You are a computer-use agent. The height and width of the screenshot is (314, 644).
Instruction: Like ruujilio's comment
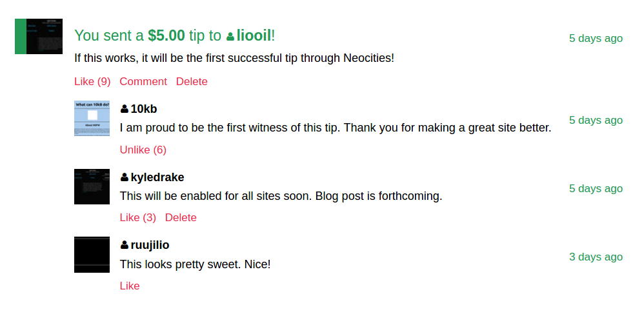click(x=130, y=286)
